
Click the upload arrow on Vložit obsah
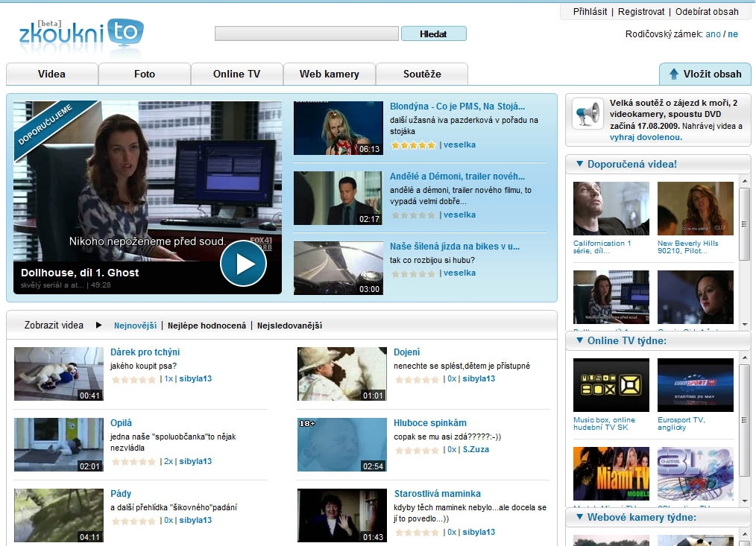click(674, 74)
